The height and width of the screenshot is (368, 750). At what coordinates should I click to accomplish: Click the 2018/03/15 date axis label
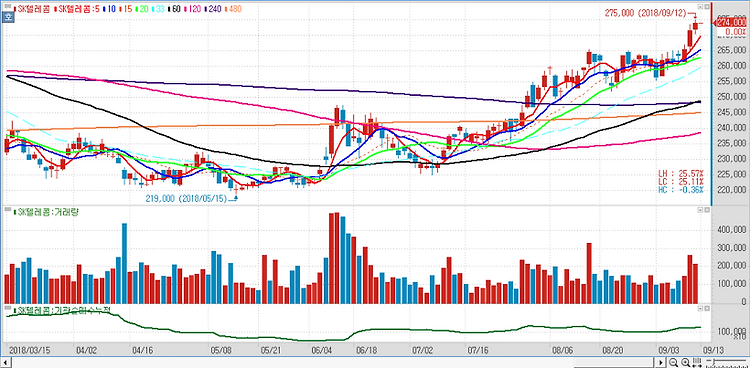(29, 350)
